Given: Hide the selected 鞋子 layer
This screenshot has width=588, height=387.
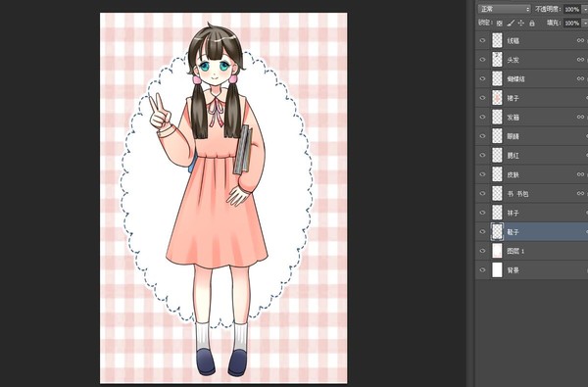Looking at the screenshot, I should pyautogui.click(x=482, y=232).
